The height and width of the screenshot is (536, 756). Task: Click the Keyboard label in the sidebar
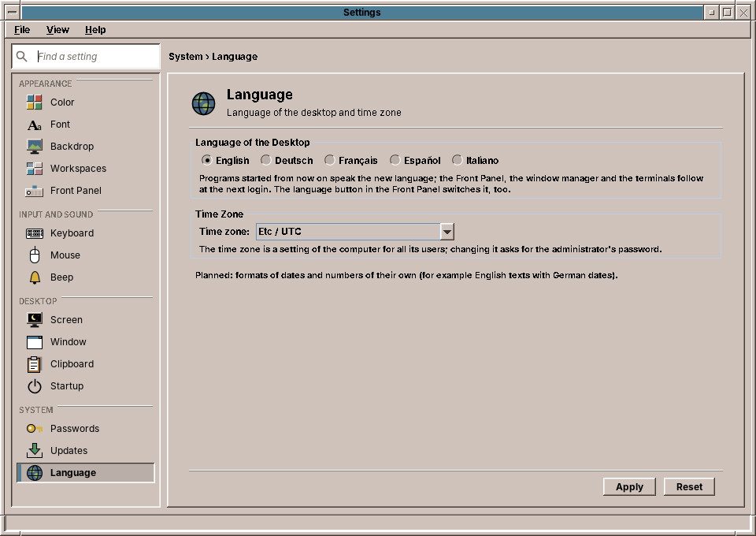pos(72,233)
